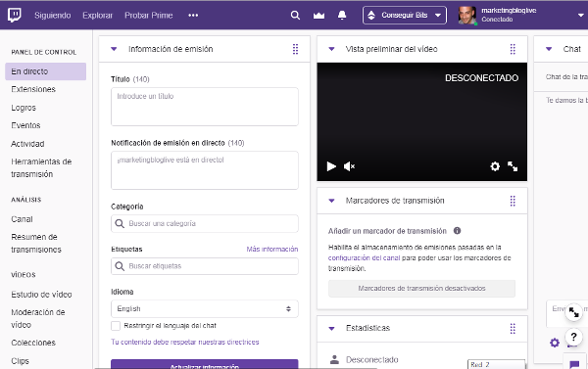Image resolution: width=588 pixels, height=369 pixels.
Task: Open Estudio de vídeo in sidebar
Action: coord(41,295)
